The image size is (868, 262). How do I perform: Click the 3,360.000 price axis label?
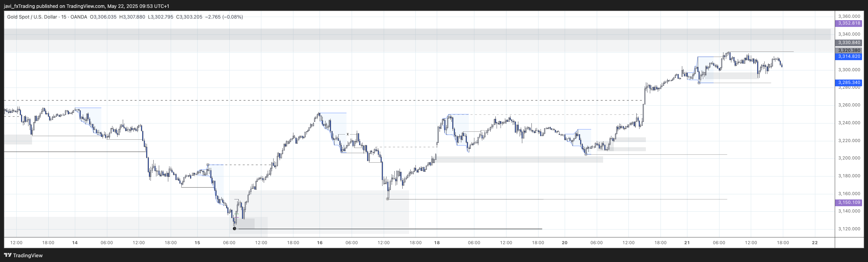pos(849,16)
